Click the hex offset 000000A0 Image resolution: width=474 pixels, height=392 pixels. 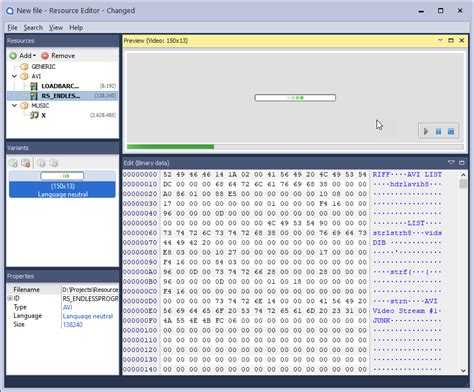pyautogui.click(x=140, y=272)
